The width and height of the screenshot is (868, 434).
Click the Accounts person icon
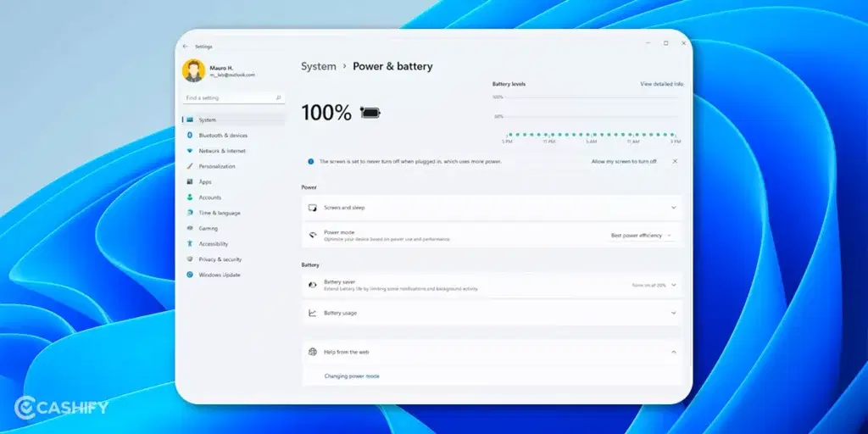click(189, 197)
